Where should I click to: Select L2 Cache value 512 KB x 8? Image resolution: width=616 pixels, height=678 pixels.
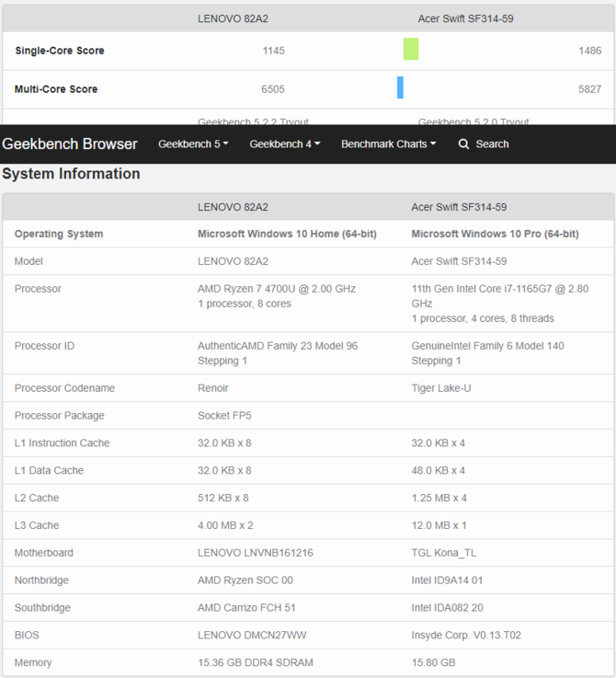(223, 498)
